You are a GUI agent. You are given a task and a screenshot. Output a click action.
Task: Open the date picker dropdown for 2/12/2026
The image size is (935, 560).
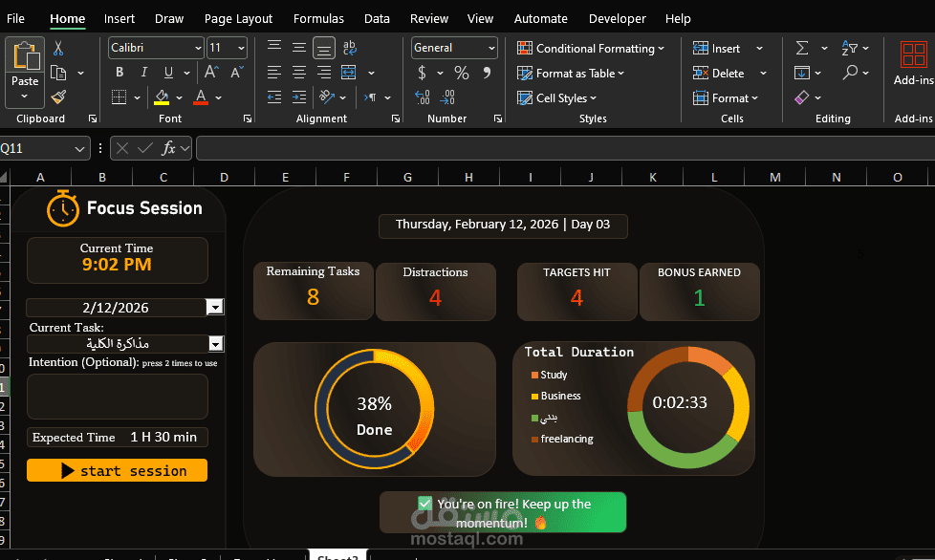215,307
